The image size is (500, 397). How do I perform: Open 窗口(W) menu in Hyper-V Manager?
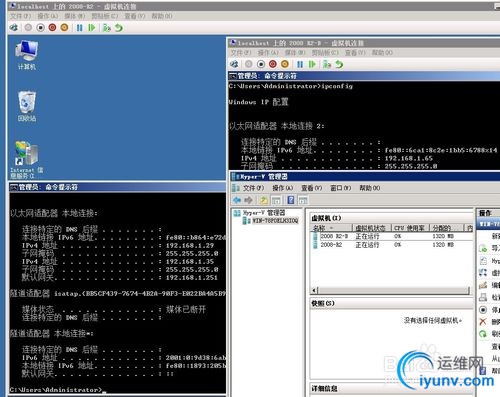pos(341,188)
